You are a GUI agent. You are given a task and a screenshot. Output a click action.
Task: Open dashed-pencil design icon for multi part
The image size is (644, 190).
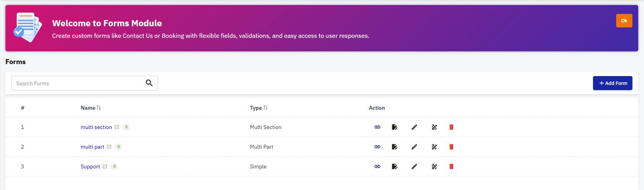click(434, 147)
